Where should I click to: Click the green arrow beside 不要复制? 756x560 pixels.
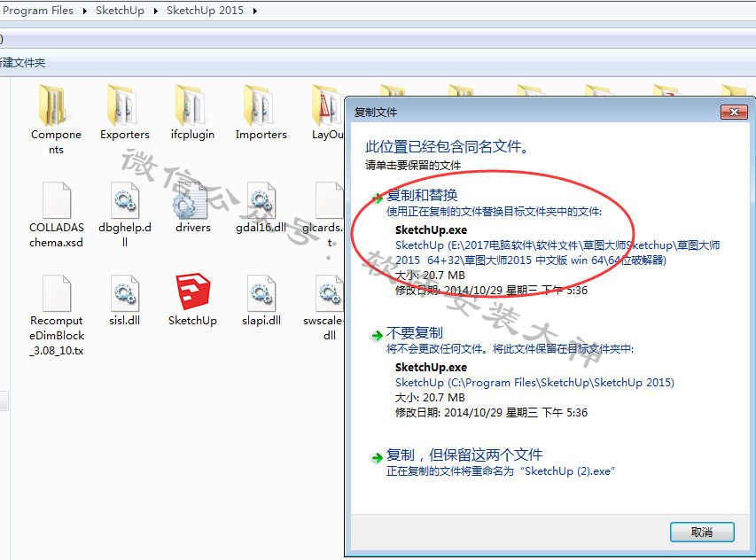coord(377,336)
